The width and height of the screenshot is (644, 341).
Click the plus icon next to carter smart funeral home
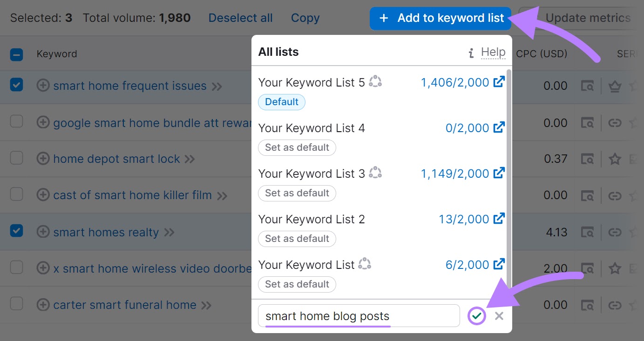[43, 305]
